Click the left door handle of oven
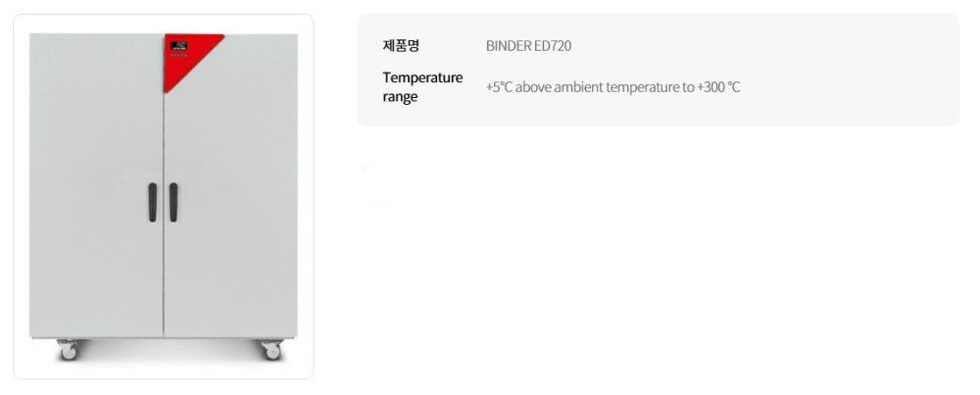The width and height of the screenshot is (980, 395). (152, 202)
